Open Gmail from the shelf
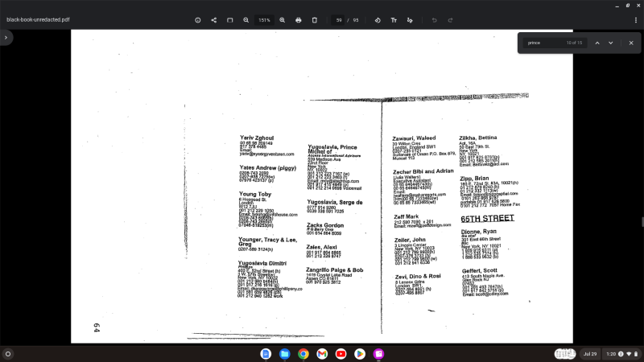 [x=322, y=354]
